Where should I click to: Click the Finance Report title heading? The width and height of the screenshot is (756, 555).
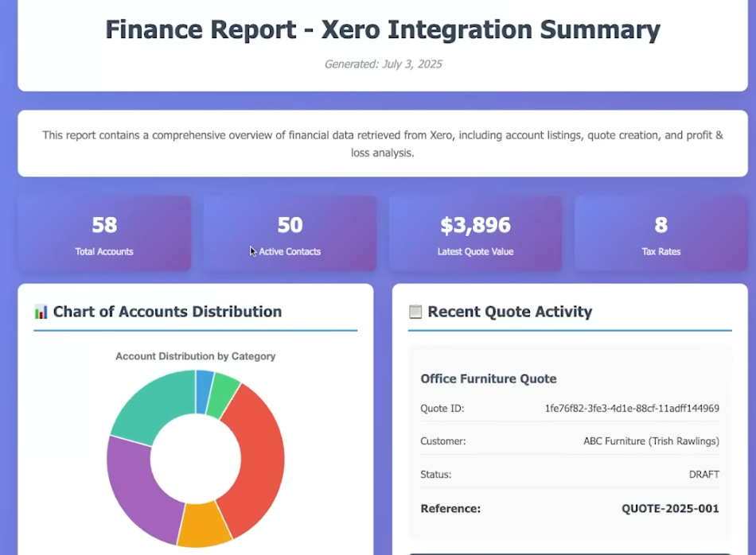tap(383, 29)
